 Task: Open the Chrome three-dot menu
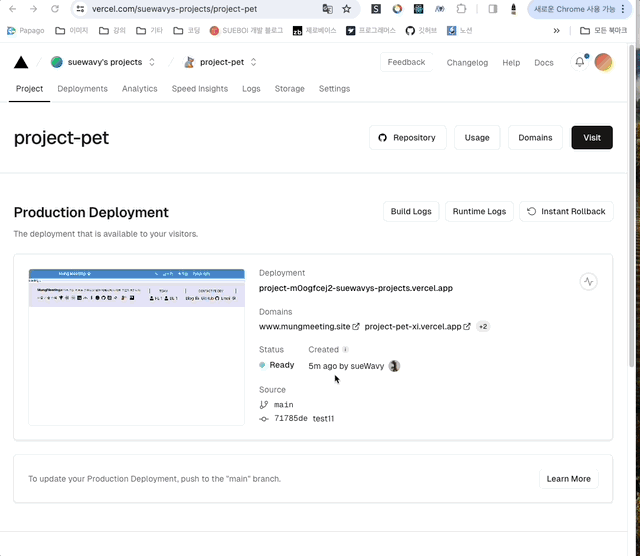623,9
